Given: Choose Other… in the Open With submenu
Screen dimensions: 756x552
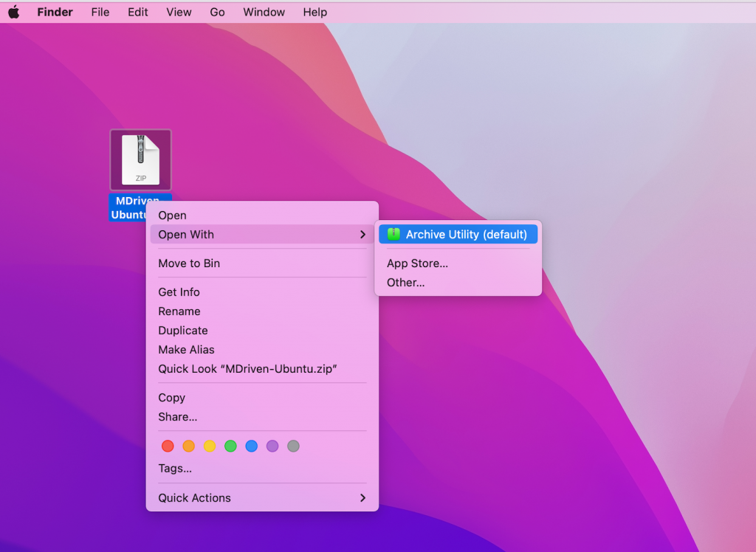Looking at the screenshot, I should coord(405,283).
